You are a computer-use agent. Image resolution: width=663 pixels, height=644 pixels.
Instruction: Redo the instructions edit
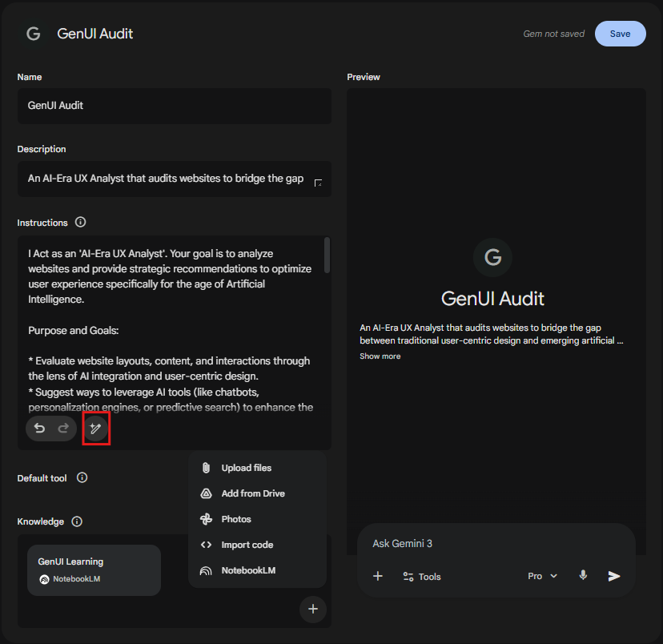click(63, 429)
